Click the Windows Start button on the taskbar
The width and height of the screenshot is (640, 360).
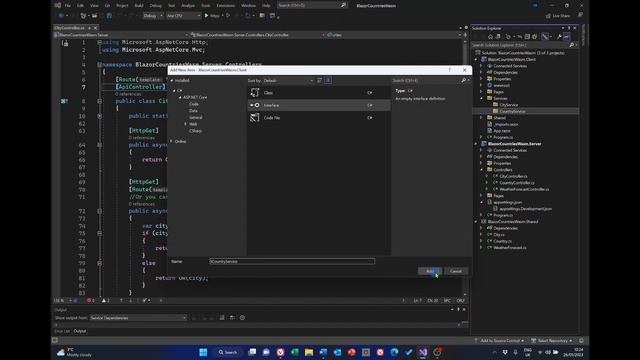pos(203,352)
